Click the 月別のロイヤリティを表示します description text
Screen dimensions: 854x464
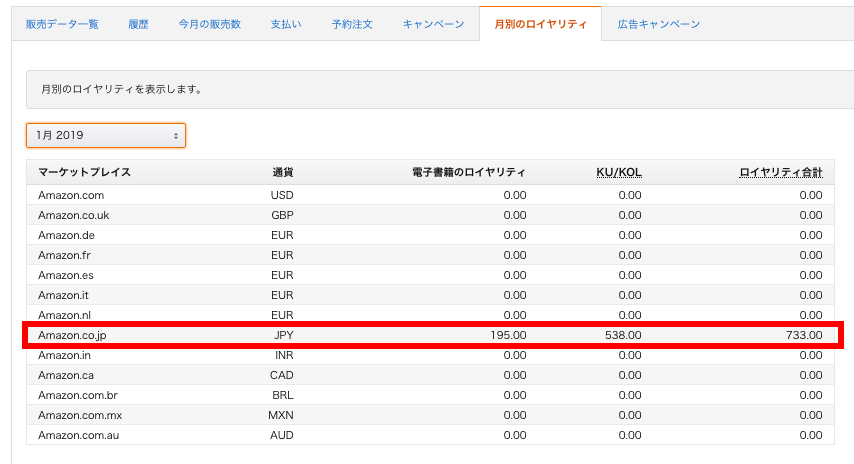coord(121,89)
